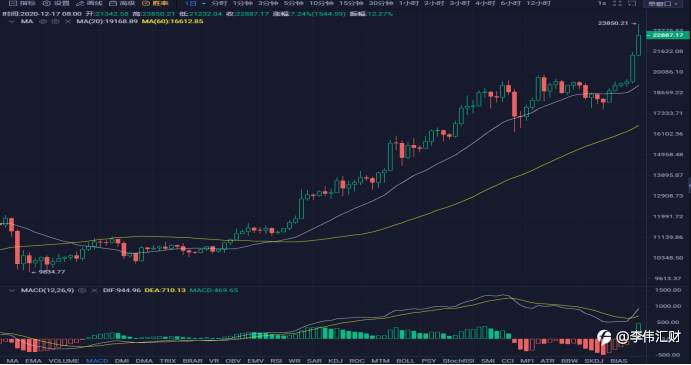
Task: Select the PSY indicator tab
Action: pos(428,361)
